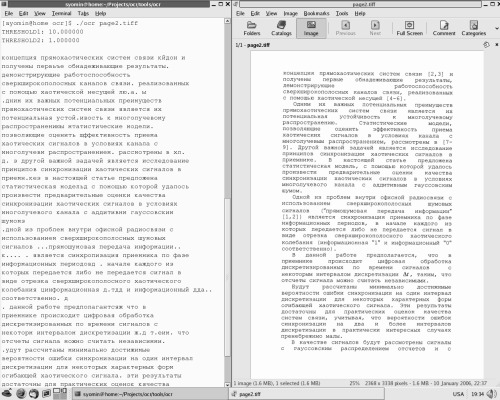
Task: Click the image properties icon beside page2.tiff label
Action: point(487,45)
